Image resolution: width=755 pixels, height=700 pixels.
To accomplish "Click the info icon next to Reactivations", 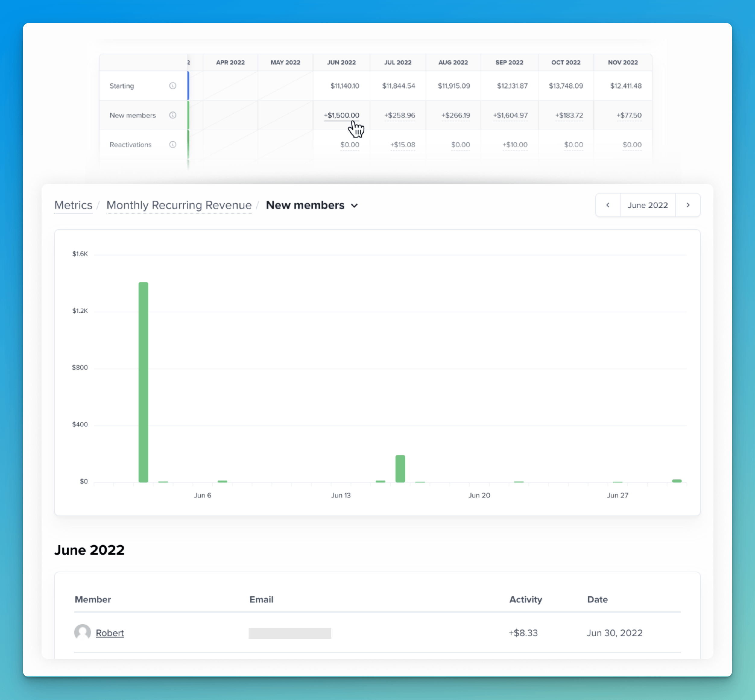I will (174, 144).
